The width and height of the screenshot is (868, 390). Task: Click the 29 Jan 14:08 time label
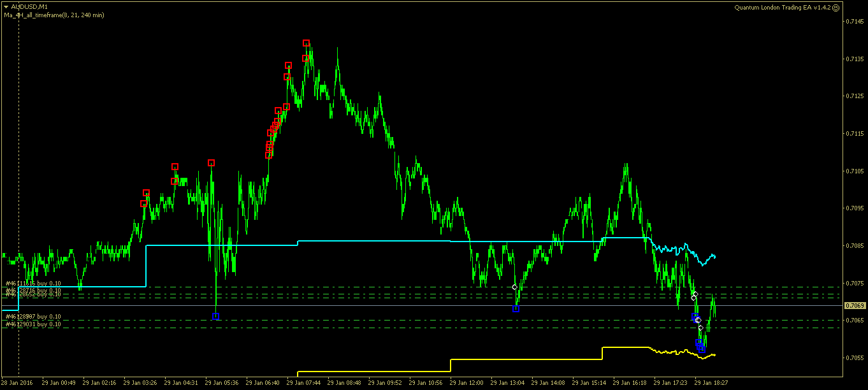click(548, 383)
